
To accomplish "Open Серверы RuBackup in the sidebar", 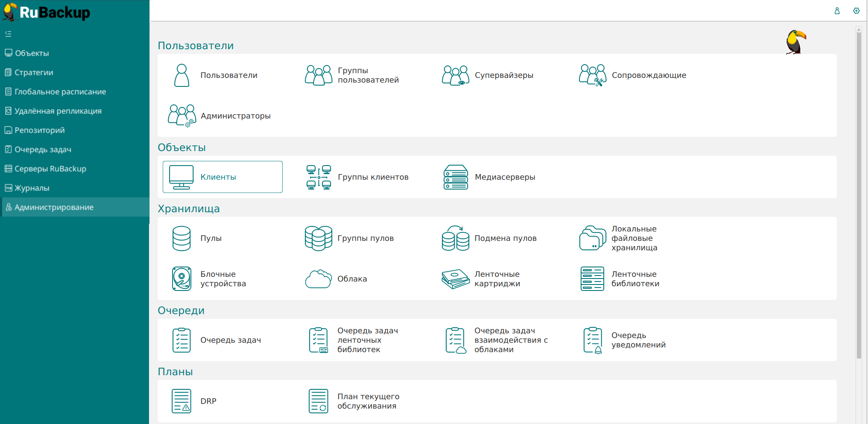I will (x=50, y=169).
